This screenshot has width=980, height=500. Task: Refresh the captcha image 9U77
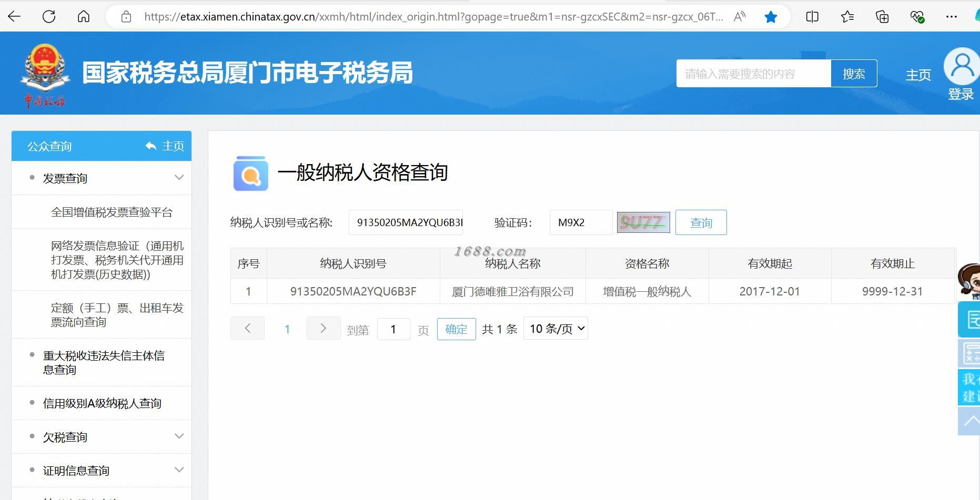[643, 222]
